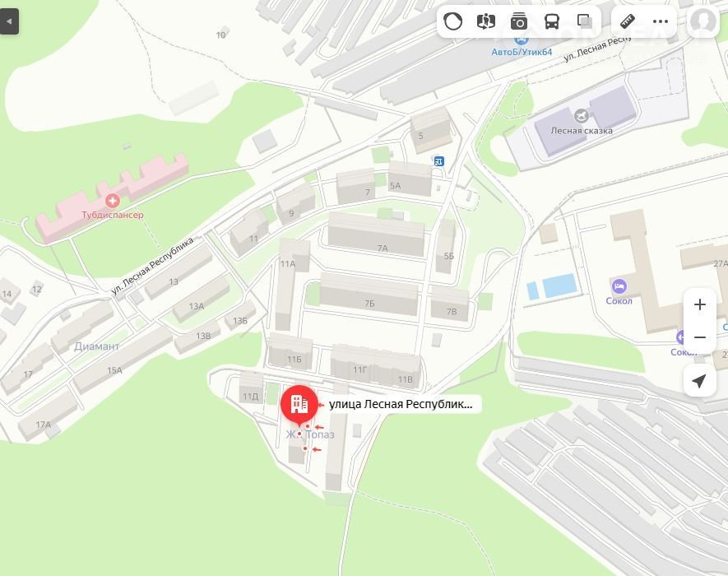The image size is (728, 576).
Task: Open the three-dots more options menu
Action: pyautogui.click(x=661, y=21)
